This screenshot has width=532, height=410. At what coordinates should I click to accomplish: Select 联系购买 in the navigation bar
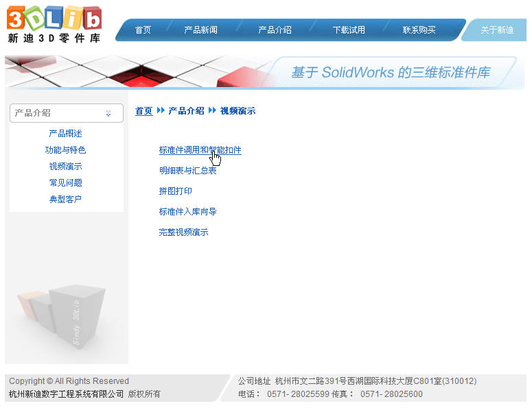(x=419, y=29)
